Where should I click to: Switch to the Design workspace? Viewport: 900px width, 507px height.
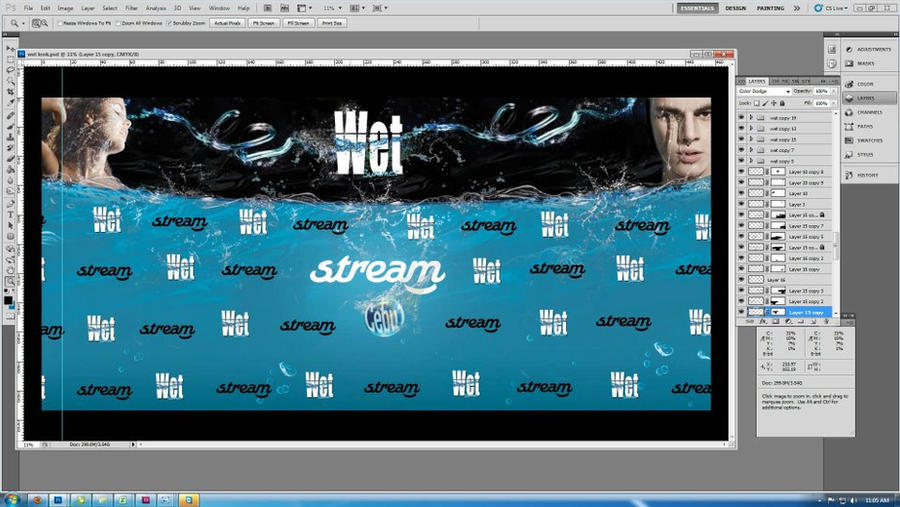point(735,8)
